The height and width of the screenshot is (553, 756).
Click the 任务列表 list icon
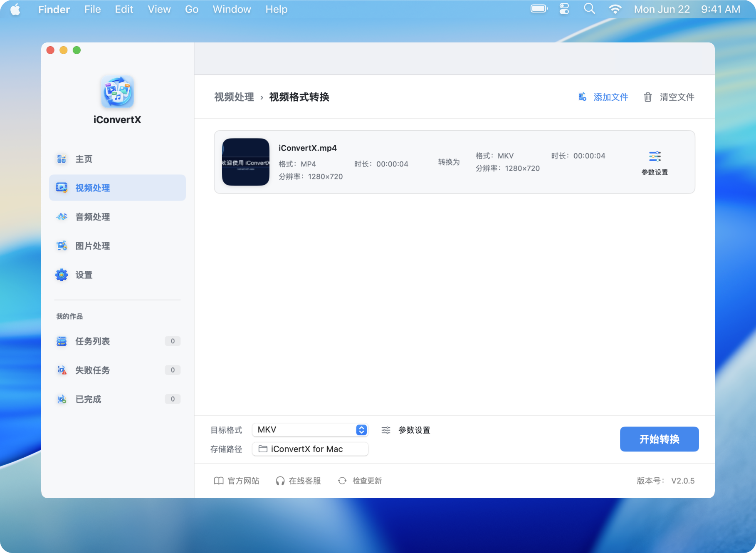click(x=62, y=341)
